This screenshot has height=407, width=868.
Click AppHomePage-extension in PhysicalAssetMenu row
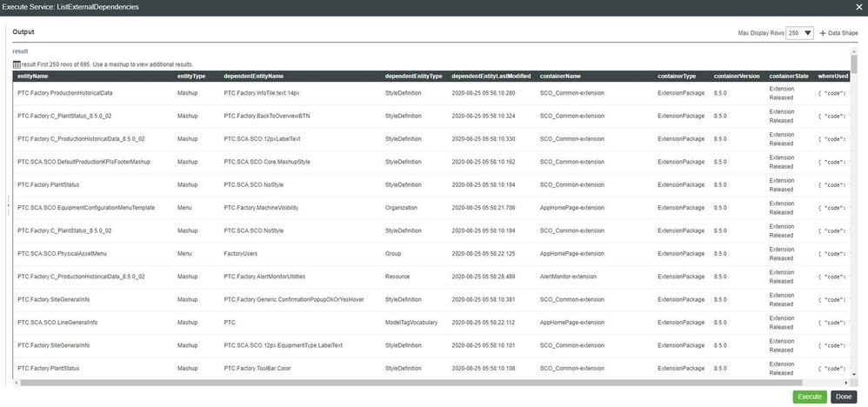click(571, 254)
